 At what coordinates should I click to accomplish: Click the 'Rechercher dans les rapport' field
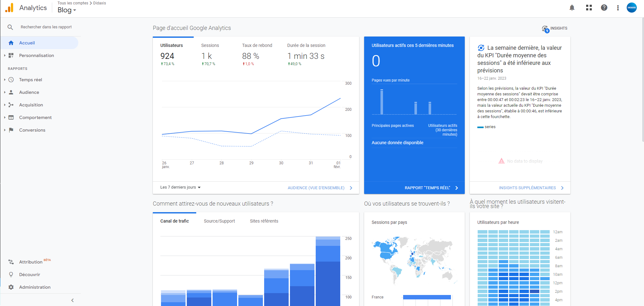pos(46,27)
